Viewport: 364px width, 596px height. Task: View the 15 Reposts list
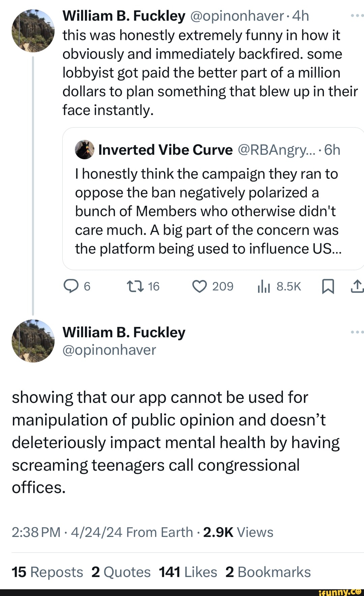click(x=47, y=572)
